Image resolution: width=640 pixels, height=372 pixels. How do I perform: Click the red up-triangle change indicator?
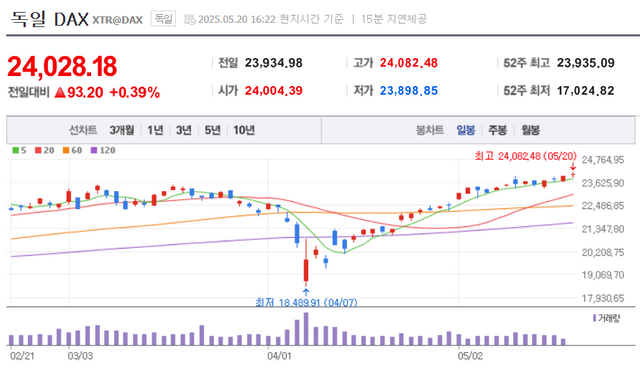coord(60,92)
